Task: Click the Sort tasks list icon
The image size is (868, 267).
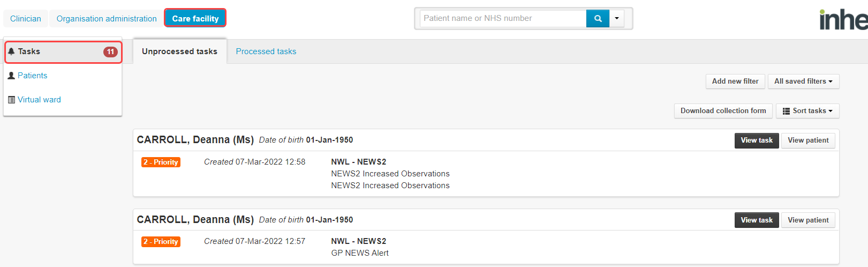Action: 786,111
